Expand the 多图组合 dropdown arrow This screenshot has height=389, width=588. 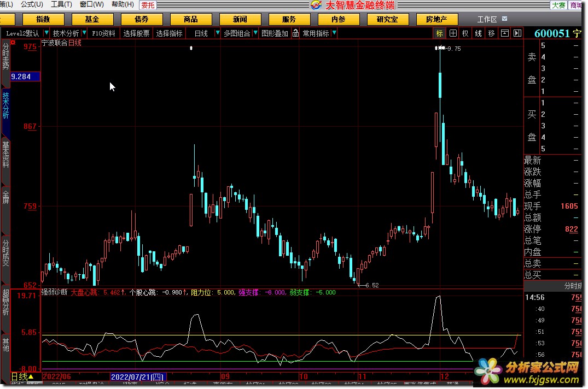[255, 33]
